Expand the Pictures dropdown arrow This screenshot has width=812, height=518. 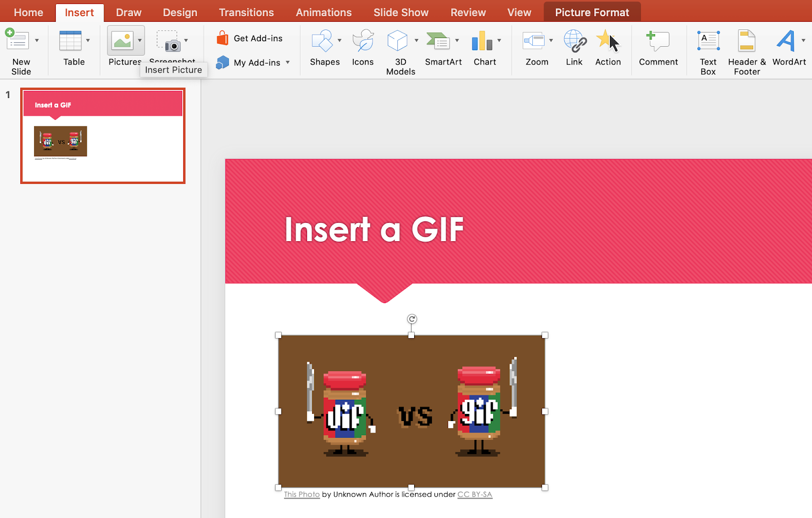(140, 40)
